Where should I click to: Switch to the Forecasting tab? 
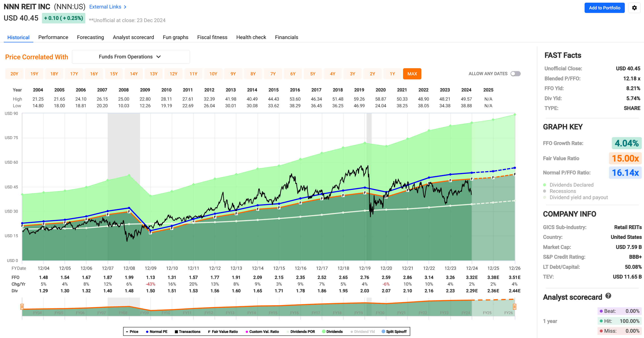90,37
